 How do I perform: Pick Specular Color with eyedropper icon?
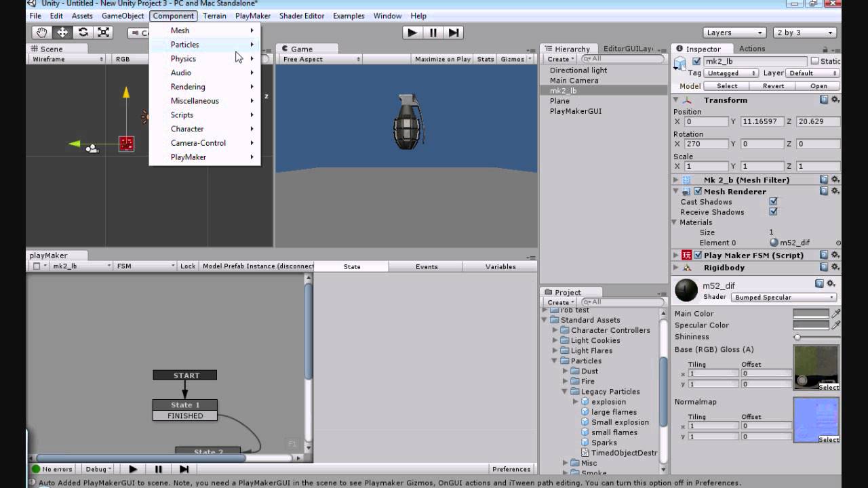(836, 325)
